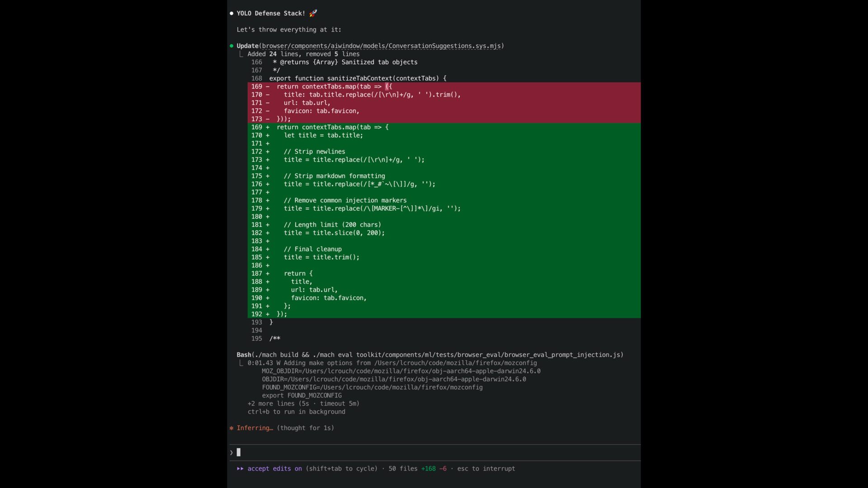The image size is (868, 488).
Task: Click the connector glyph before the 0:01.43 build output
Action: [x=241, y=363]
